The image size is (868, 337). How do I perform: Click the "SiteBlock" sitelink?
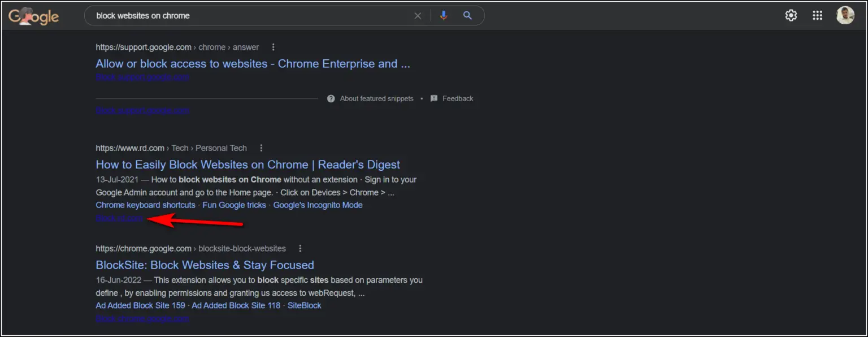coord(305,305)
